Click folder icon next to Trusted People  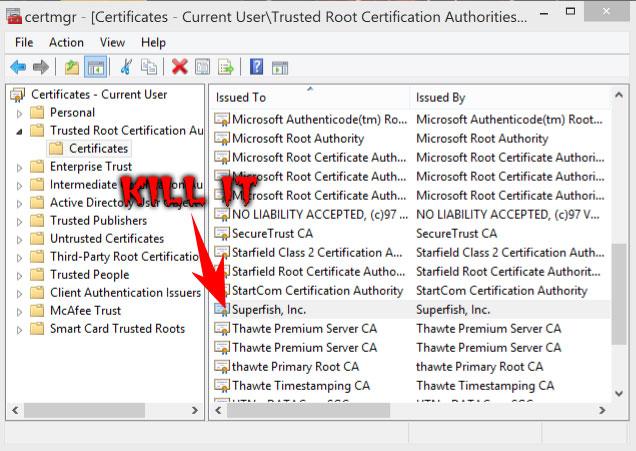coord(37,275)
